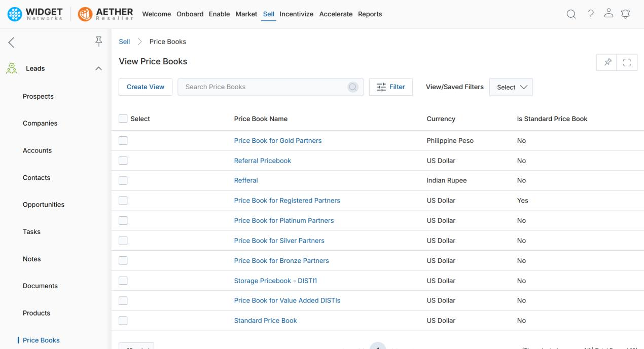The height and width of the screenshot is (349, 644).
Task: Go to Products in sidebar
Action: click(x=37, y=313)
